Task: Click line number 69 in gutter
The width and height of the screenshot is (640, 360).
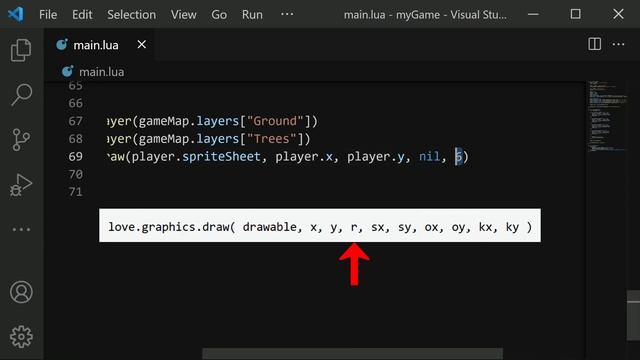Action: (76, 157)
